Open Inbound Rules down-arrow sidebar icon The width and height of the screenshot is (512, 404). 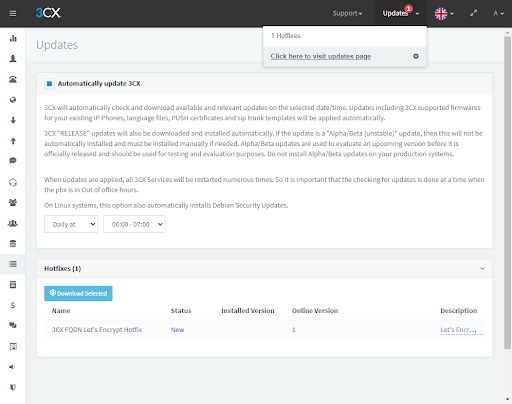(x=13, y=120)
